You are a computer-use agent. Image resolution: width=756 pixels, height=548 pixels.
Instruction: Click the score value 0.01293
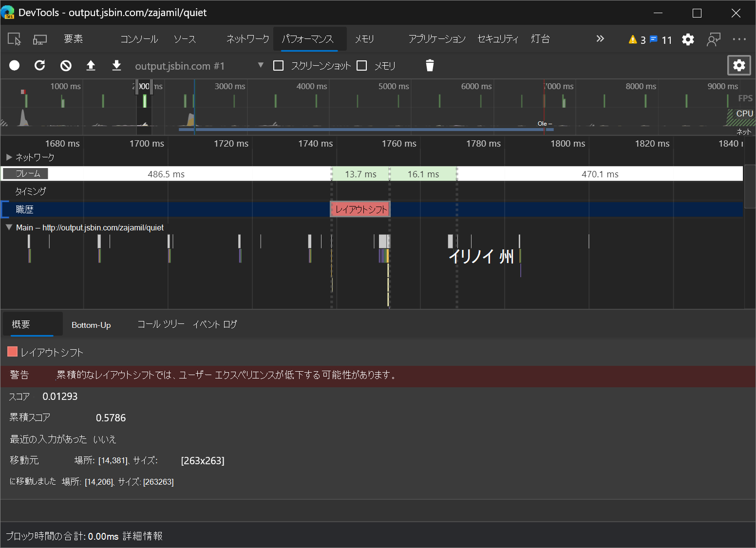coord(60,397)
